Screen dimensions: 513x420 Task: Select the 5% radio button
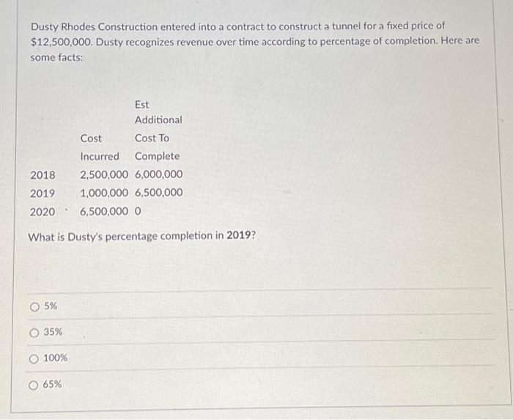point(35,306)
